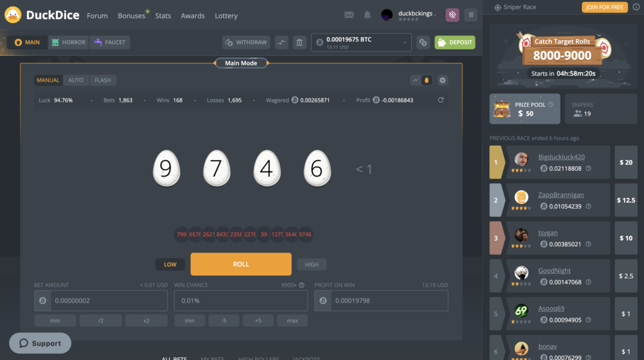
Task: Click the recent roll 39 bubble
Action: click(264, 234)
